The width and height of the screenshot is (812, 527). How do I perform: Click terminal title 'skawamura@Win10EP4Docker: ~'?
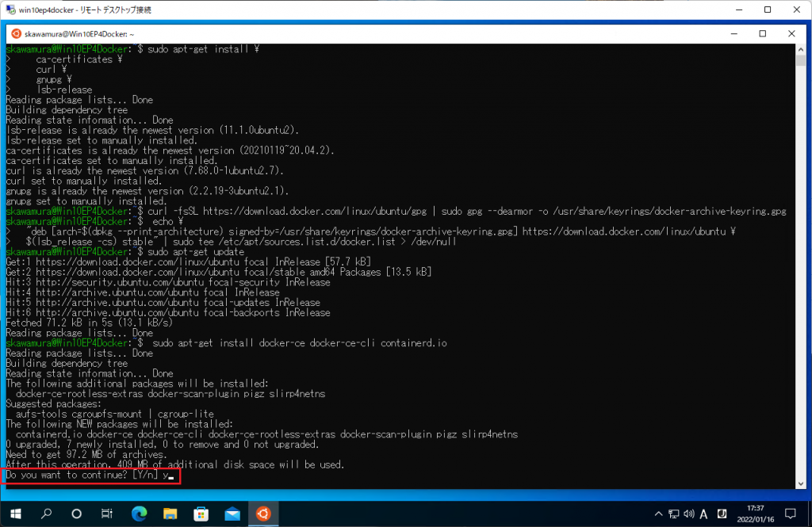pyautogui.click(x=79, y=33)
